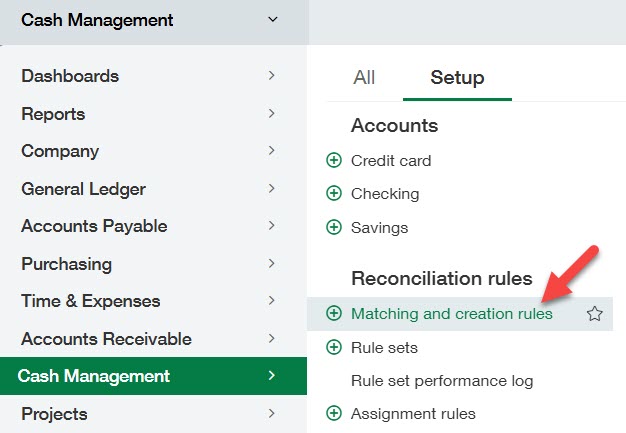Expand the Accounts Payable chevron
Viewport: 626px width, 433px height.
coord(271,226)
